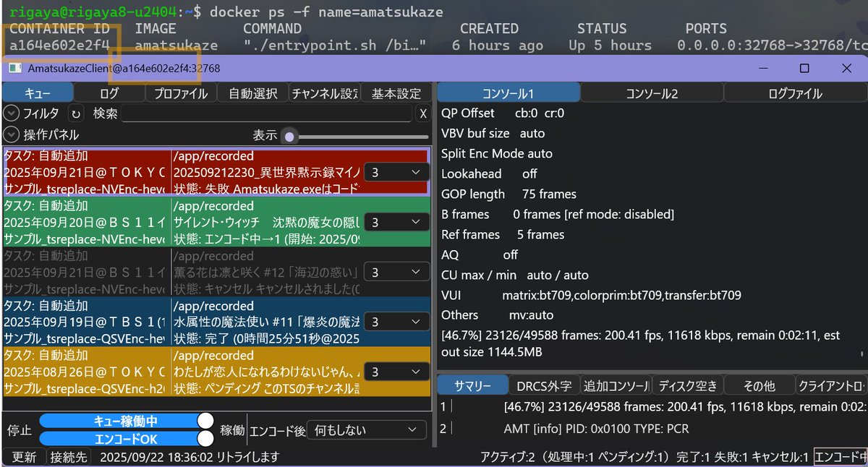The width and height of the screenshot is (868, 467).
Task: Clear search with the X button
Action: click(424, 113)
